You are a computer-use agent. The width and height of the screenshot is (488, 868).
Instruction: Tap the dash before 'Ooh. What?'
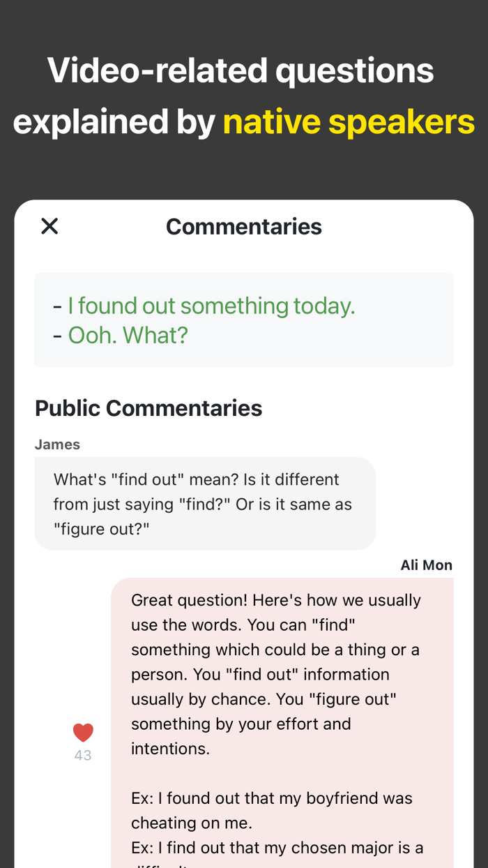coord(57,335)
